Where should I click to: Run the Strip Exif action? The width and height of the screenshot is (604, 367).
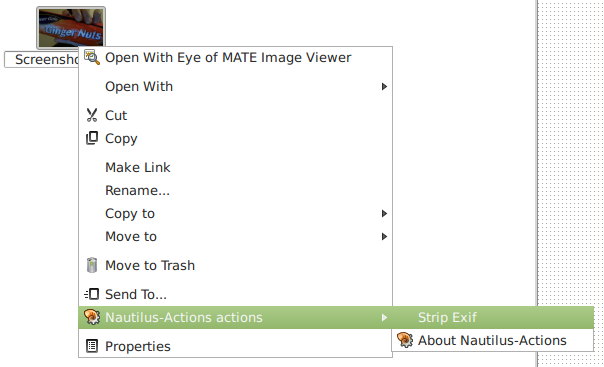[493, 317]
